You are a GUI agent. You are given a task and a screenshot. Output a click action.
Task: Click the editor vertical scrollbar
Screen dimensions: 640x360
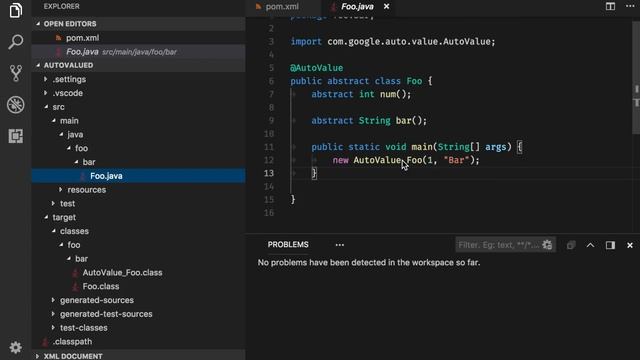coord(636,78)
